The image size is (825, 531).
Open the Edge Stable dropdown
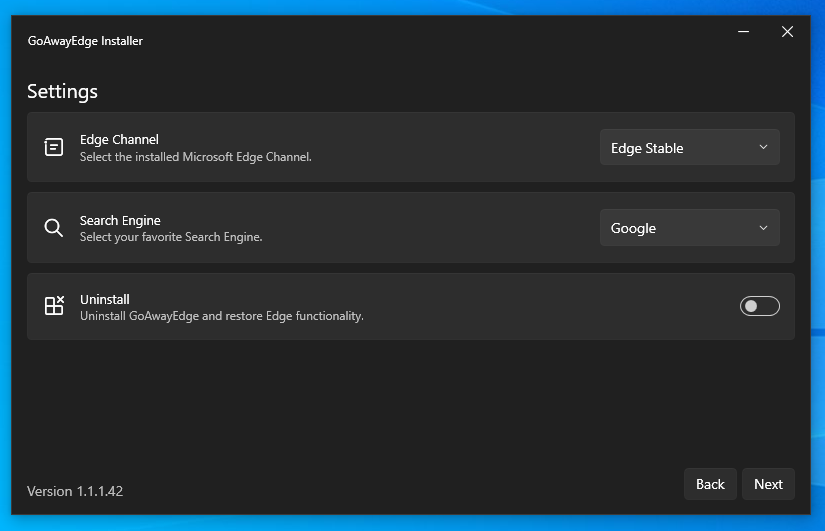[689, 148]
